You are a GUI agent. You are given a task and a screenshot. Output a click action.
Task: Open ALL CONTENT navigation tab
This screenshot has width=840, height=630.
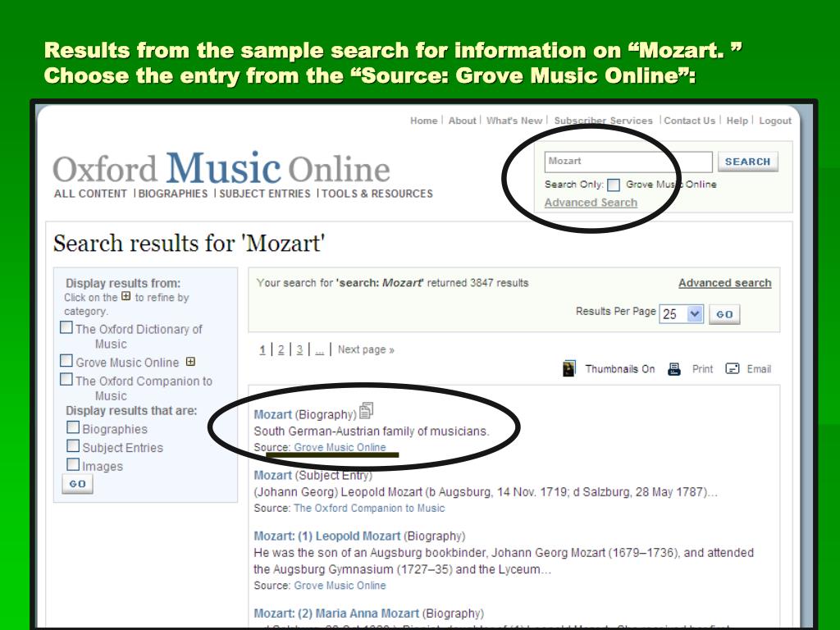point(90,194)
